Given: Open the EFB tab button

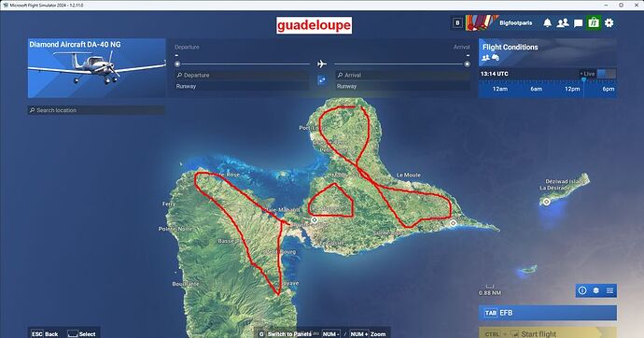Looking at the screenshot, I should [548, 313].
